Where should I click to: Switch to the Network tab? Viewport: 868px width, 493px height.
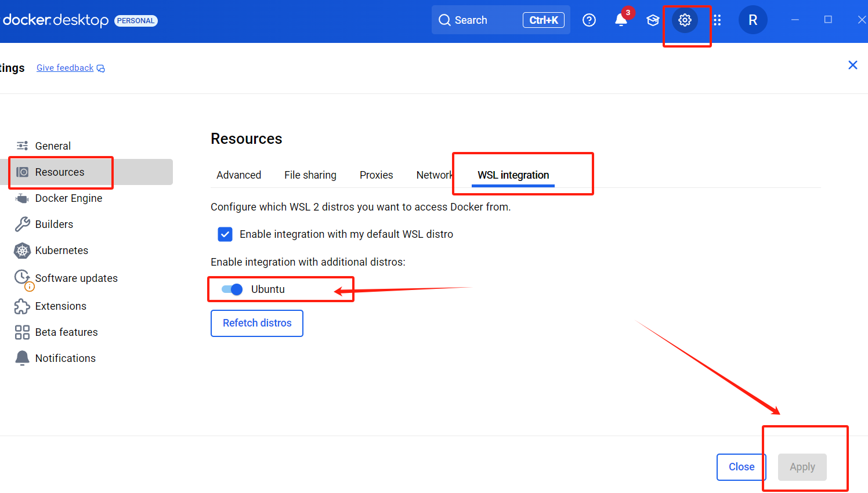click(x=435, y=175)
